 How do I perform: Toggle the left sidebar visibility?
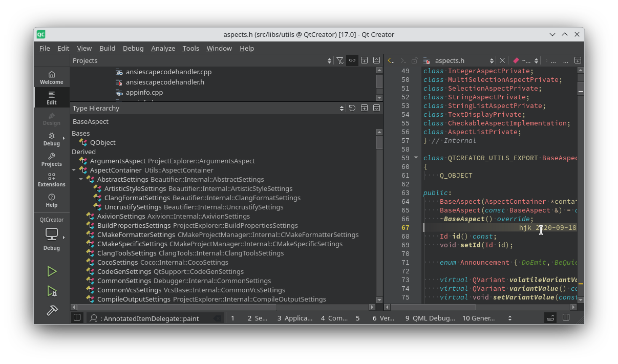(x=77, y=317)
